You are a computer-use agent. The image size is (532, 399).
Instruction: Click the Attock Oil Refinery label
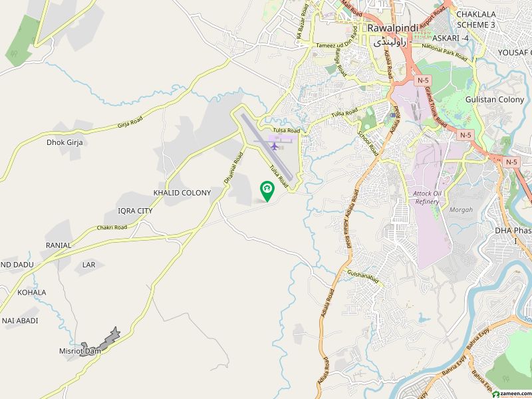coord(428,198)
